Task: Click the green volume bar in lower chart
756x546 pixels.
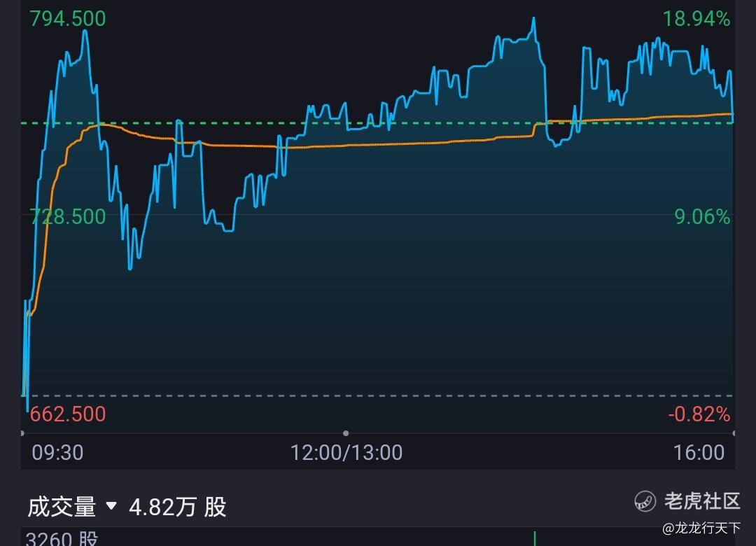Action: [535, 538]
